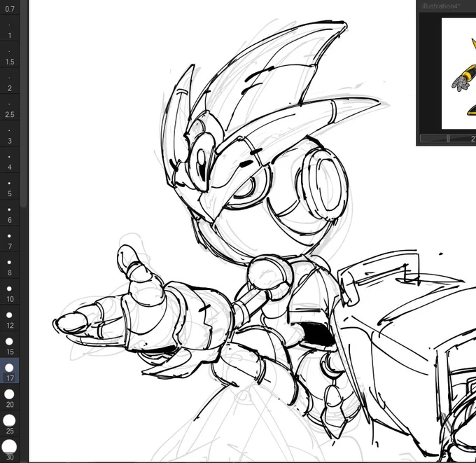This screenshot has width=476, height=463.
Task: Select brush size 15 preset
Action: point(9,344)
